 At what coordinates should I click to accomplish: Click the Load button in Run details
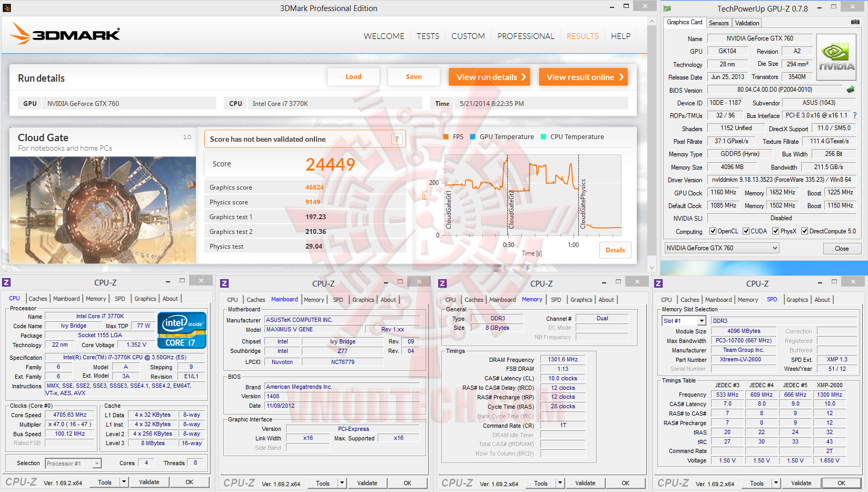(353, 77)
